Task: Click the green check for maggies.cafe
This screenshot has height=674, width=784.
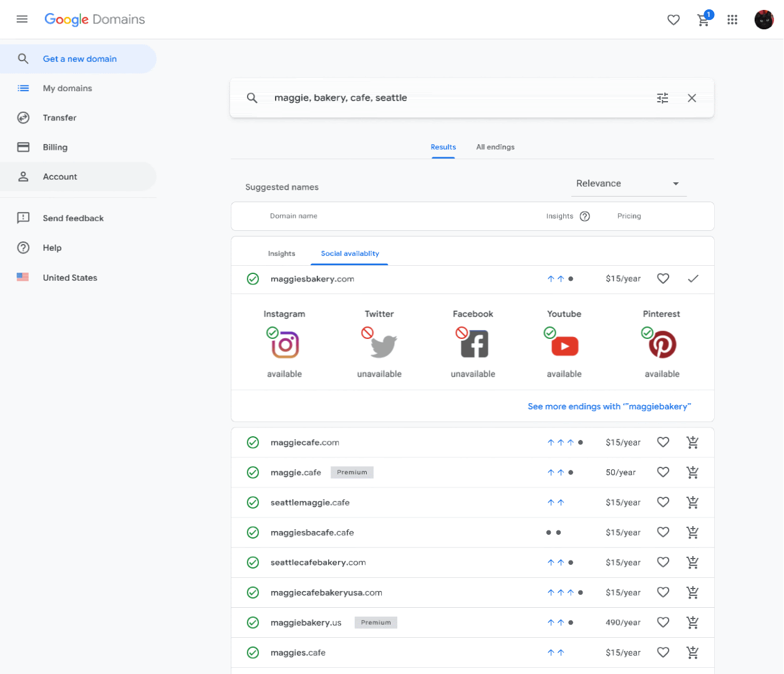Action: coord(253,652)
